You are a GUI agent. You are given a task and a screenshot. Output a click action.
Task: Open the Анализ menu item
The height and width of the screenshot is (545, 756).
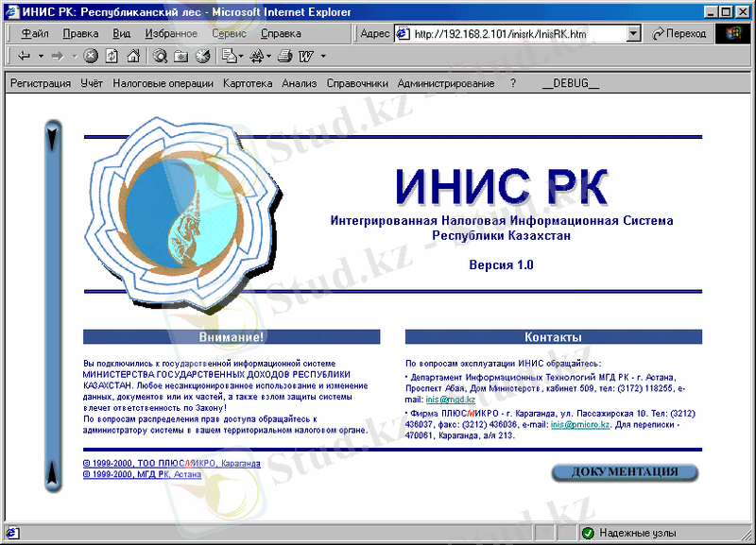pyautogui.click(x=300, y=83)
